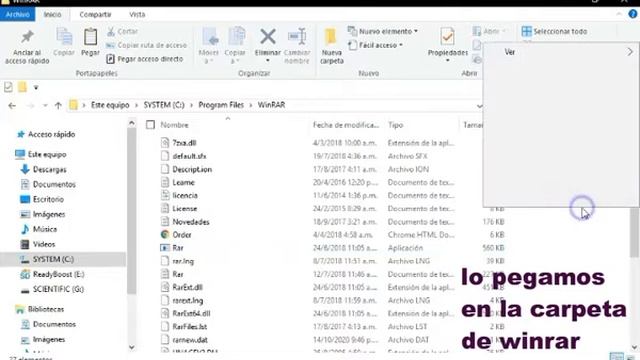This screenshot has width=640, height=360.
Task: Click WinRAR breadcrumb
Action: (x=271, y=105)
